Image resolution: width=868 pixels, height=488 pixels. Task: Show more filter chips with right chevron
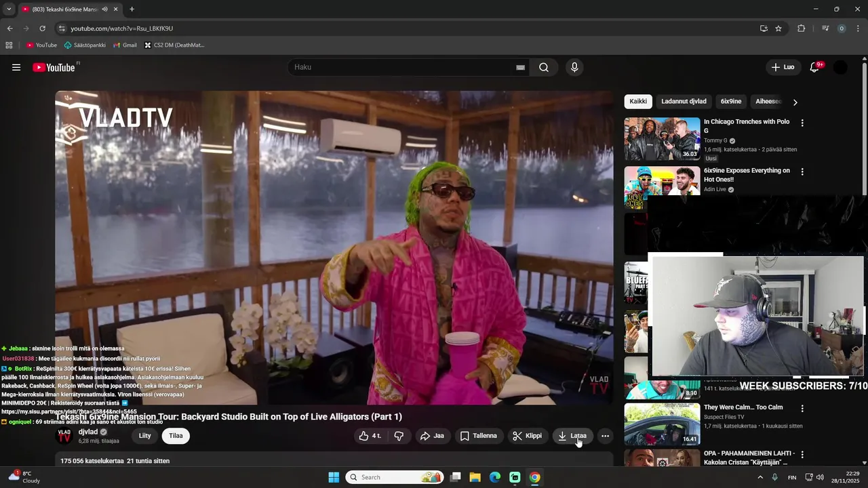coord(795,102)
